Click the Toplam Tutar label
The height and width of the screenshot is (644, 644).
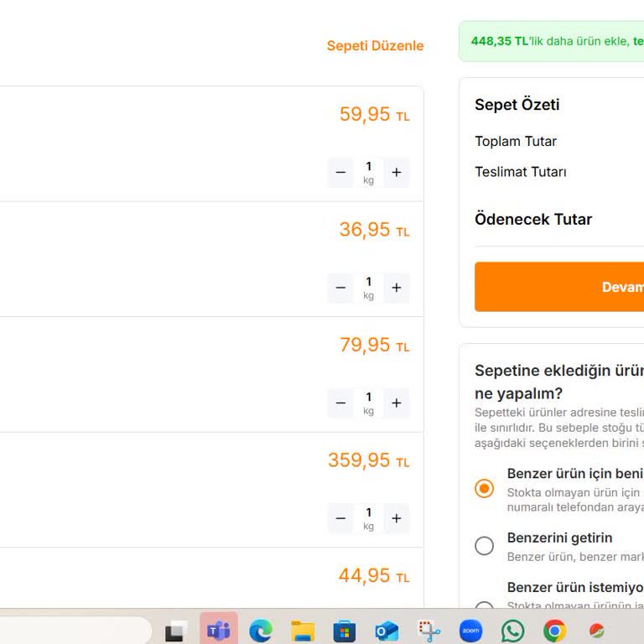(516, 141)
